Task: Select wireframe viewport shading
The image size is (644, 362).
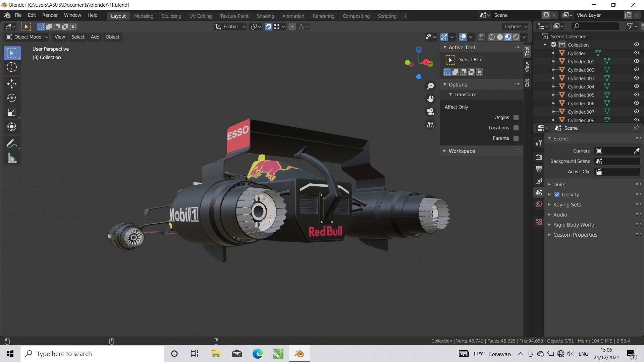Action: [x=492, y=37]
